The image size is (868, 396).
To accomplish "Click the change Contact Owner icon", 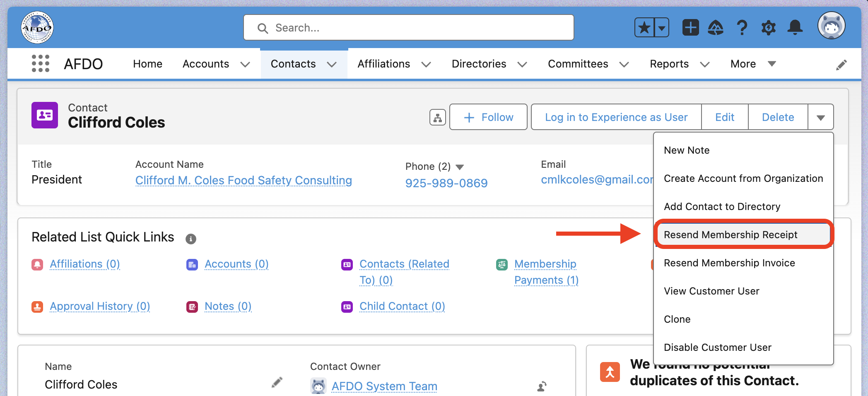I will pyautogui.click(x=542, y=386).
